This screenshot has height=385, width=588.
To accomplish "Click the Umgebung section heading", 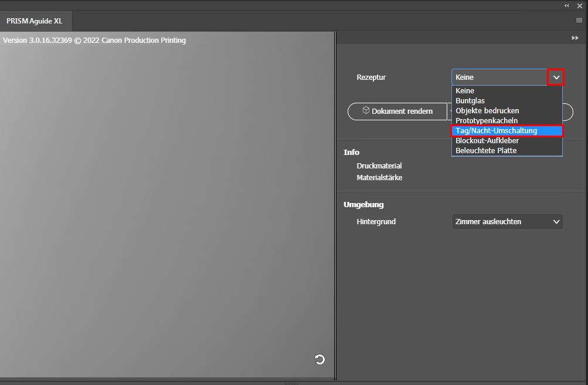I will 363,204.
